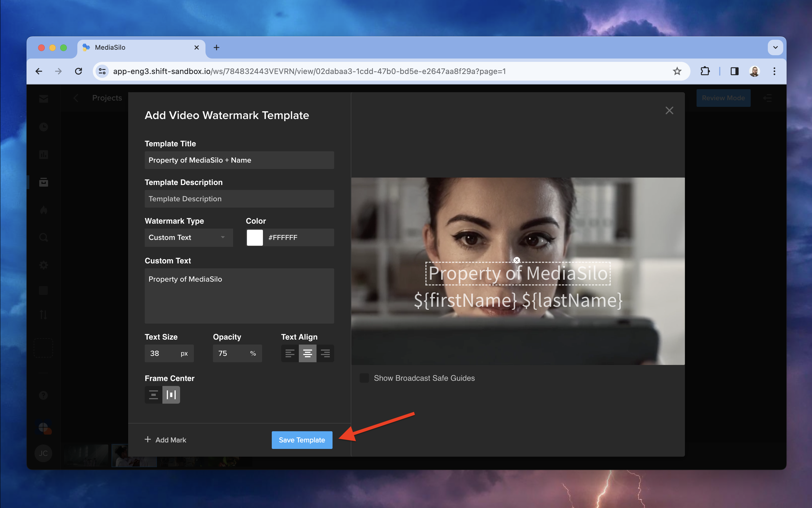Open the analytics chart icon in sidebar
Viewport: 812px width, 508px height.
pyautogui.click(x=44, y=155)
